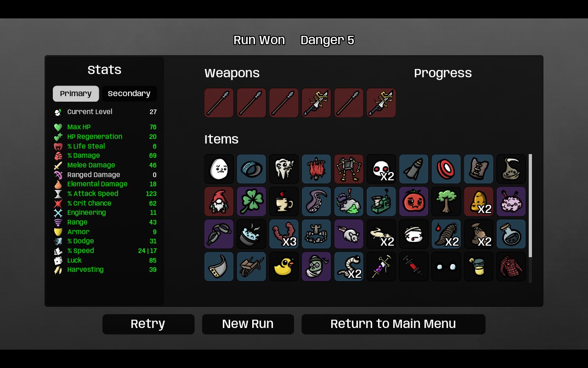Select the purple tentacle item
Viewport: 588px width, 368px height.
point(317,201)
